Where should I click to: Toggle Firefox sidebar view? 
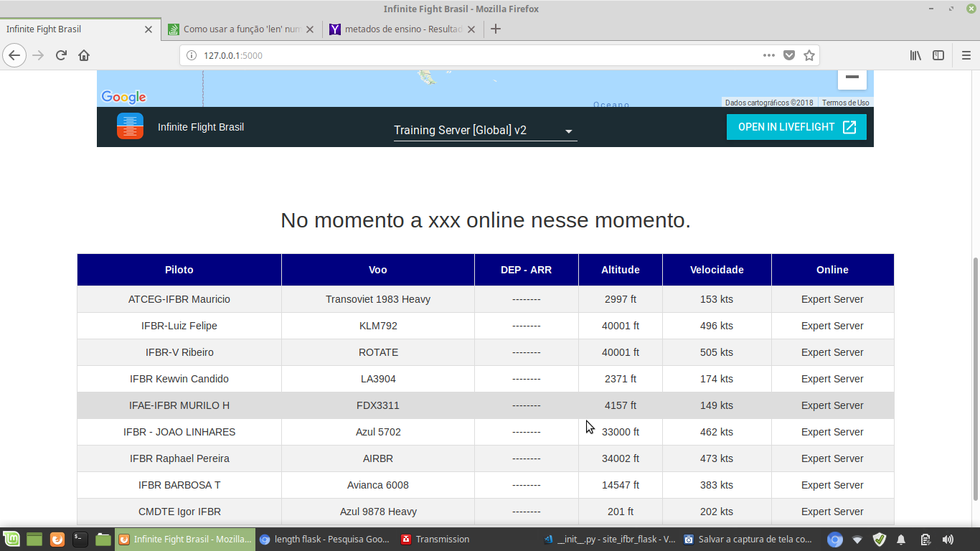pyautogui.click(x=938, y=55)
